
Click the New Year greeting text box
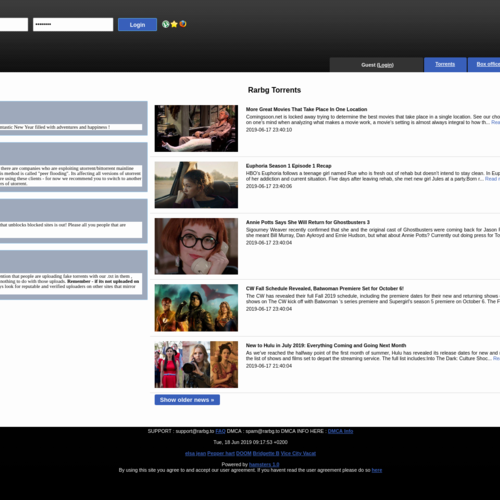[x=71, y=127]
